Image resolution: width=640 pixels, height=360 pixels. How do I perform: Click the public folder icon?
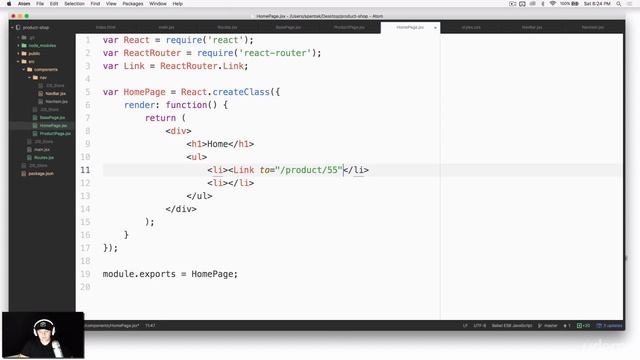pos(24,53)
